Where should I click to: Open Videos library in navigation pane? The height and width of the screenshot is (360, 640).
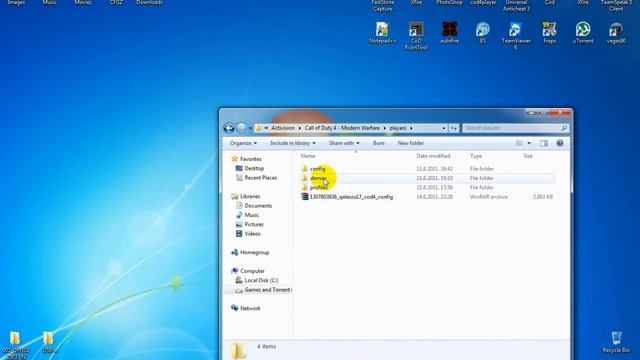252,234
